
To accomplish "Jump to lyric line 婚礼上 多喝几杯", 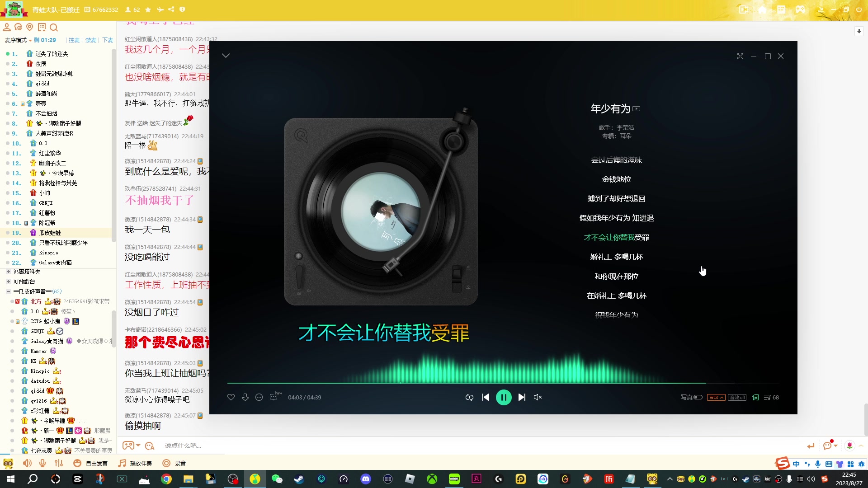I will tap(617, 257).
